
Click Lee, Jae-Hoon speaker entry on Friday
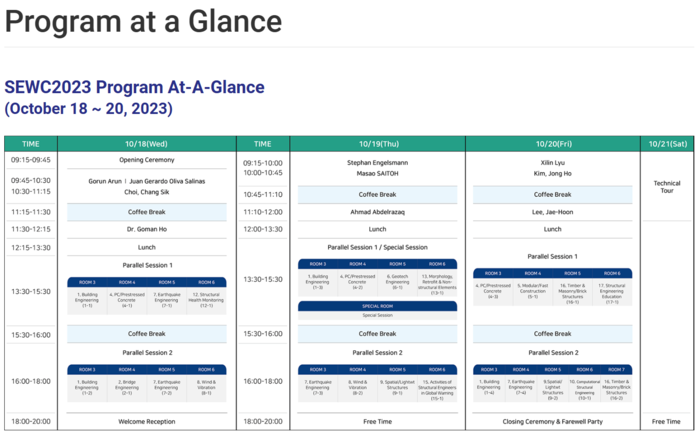click(x=552, y=211)
